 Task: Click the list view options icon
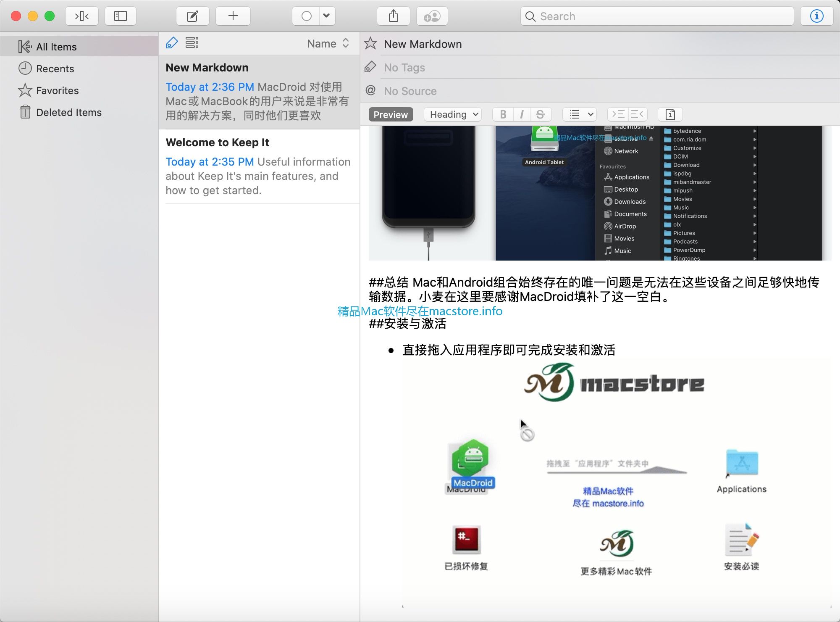[192, 43]
